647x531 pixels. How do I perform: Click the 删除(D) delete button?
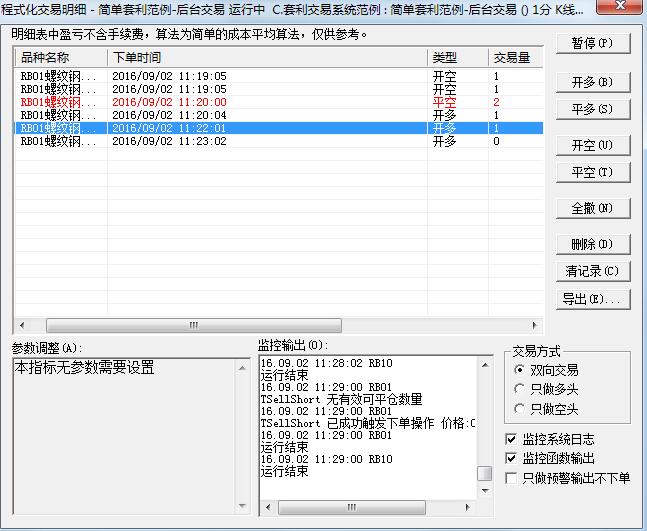tap(593, 244)
